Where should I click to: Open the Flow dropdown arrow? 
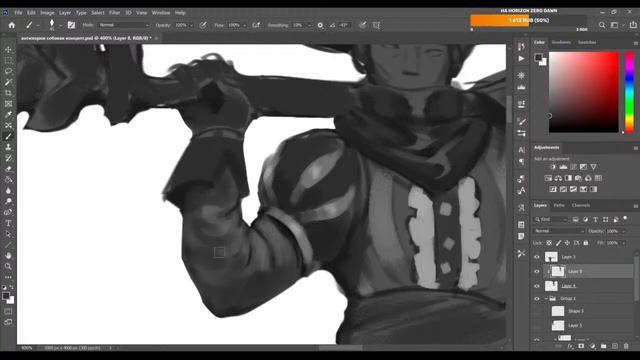244,25
